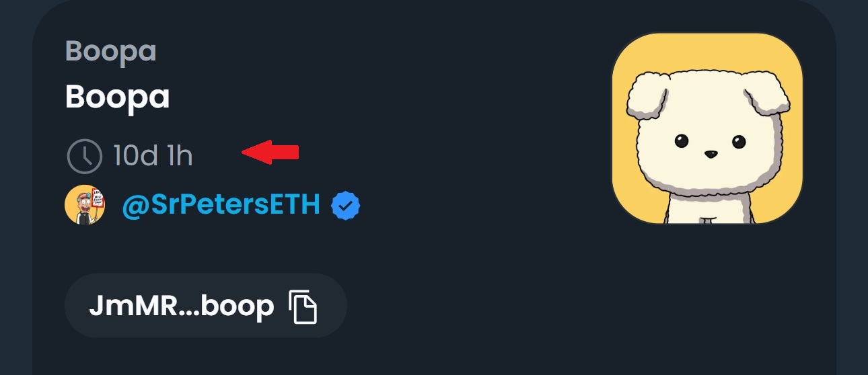Click the clock icon beside 10d 1h
Image resolution: width=868 pixels, height=375 pixels.
tap(84, 156)
